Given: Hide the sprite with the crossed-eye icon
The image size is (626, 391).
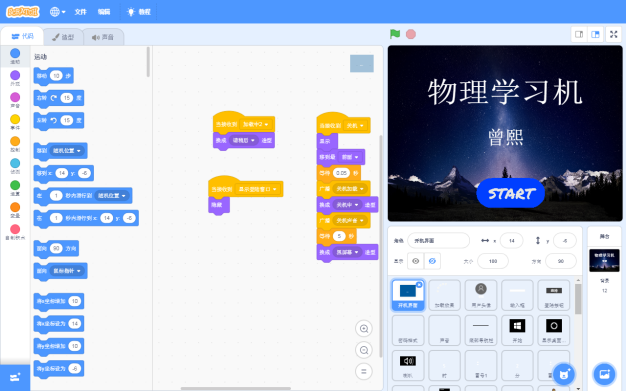Looking at the screenshot, I should (x=432, y=261).
